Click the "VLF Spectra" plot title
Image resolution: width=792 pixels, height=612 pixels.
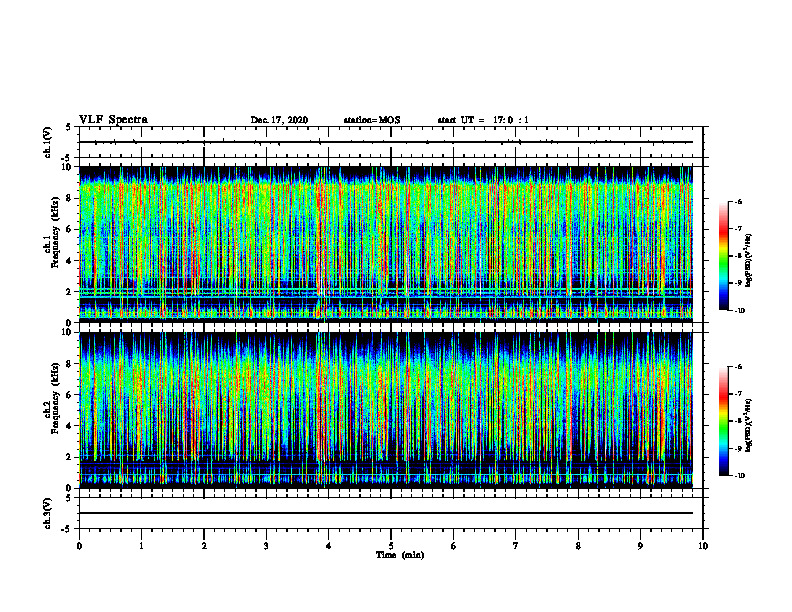(113, 120)
